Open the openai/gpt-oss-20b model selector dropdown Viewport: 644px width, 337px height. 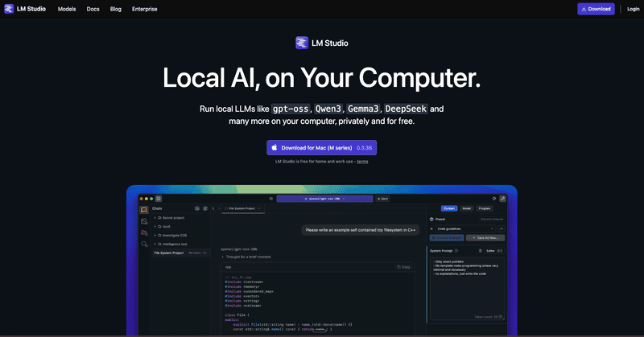(324, 199)
